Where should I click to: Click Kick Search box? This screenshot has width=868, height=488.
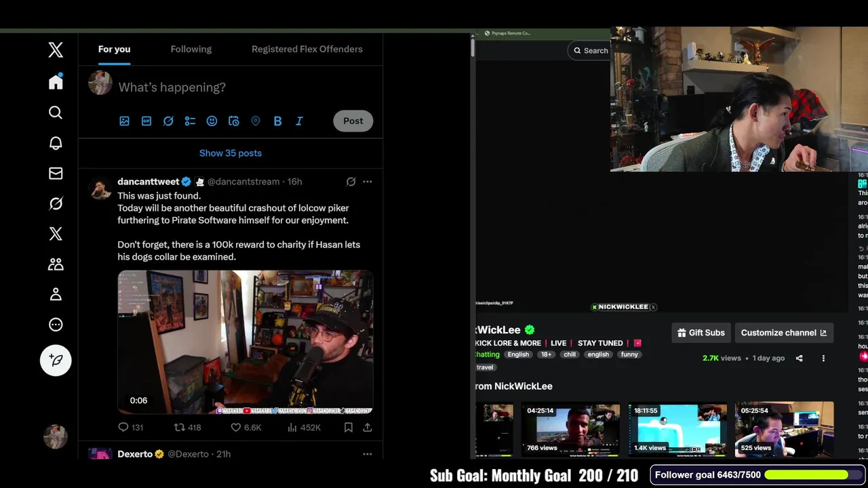pos(591,50)
